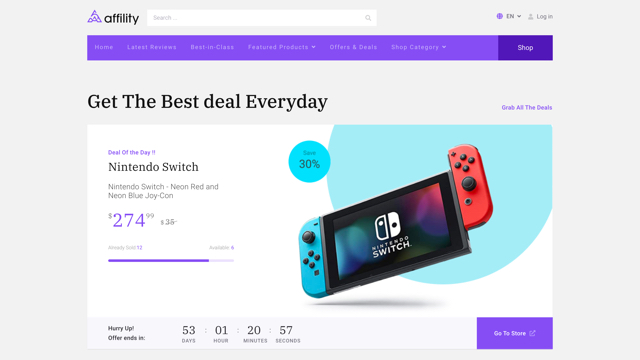The image size is (640, 360).
Task: Go to Latest Reviews
Action: coord(152,47)
